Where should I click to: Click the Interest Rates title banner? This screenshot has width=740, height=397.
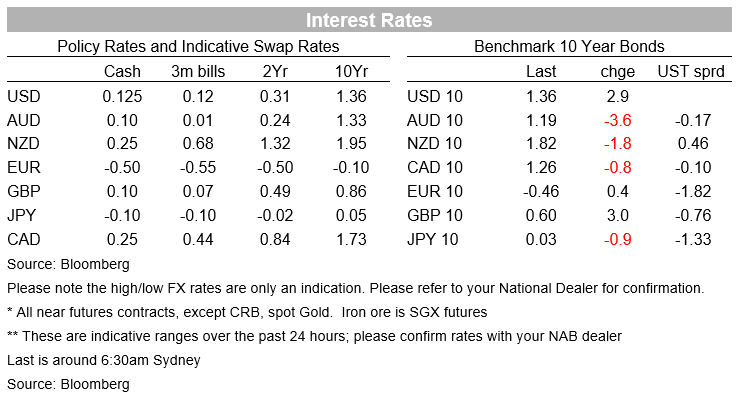coord(370,20)
